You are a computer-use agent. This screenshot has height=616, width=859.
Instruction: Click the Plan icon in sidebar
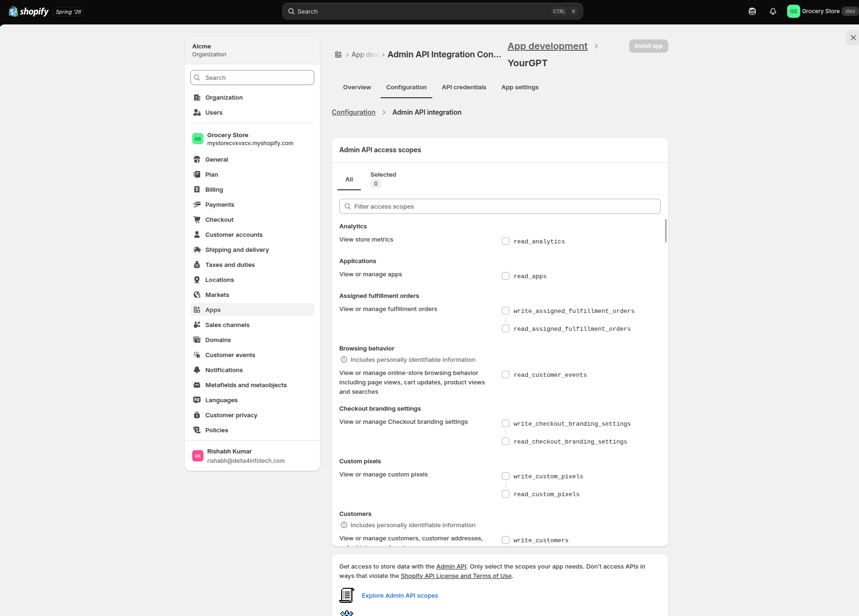pyautogui.click(x=197, y=174)
